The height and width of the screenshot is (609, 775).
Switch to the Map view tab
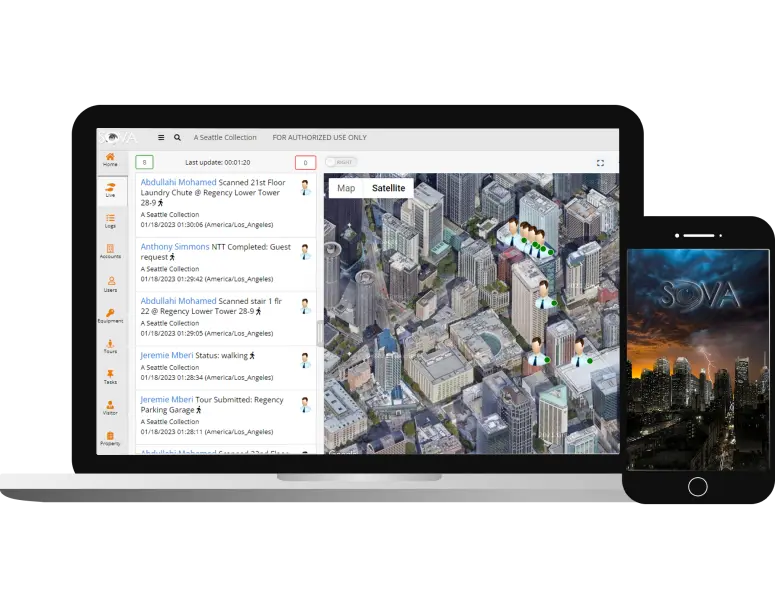coord(346,188)
